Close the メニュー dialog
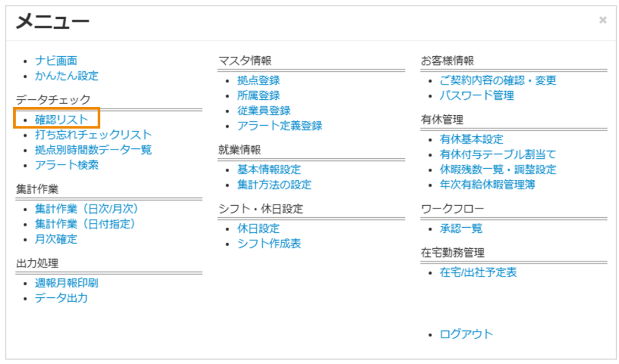The image size is (619, 364). [x=602, y=19]
